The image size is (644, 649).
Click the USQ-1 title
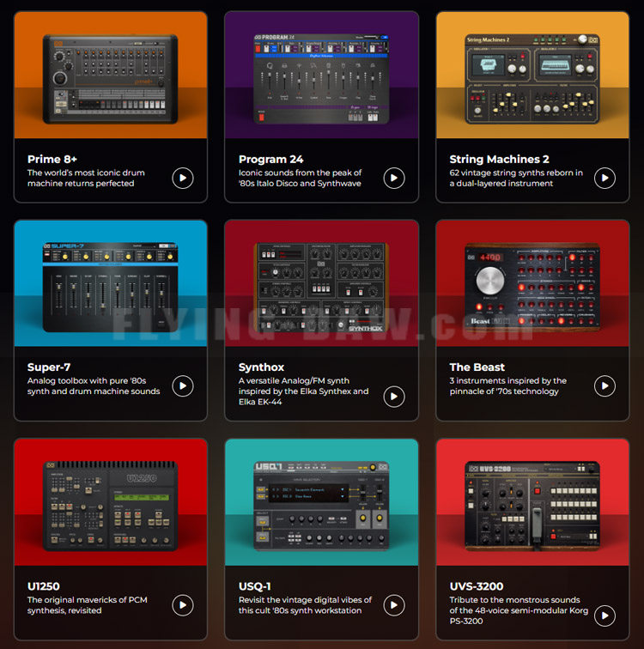tap(254, 586)
